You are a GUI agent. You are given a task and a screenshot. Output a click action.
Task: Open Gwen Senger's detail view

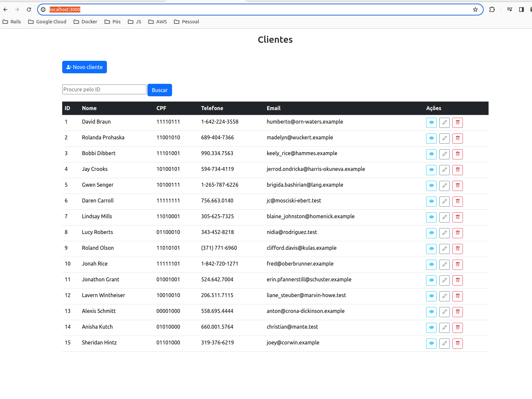431,186
